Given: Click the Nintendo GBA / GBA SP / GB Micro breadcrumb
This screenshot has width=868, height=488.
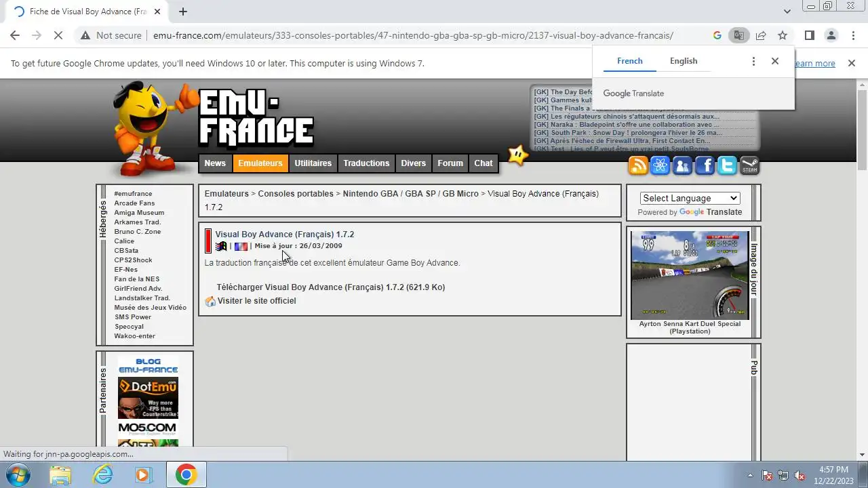Looking at the screenshot, I should pos(410,194).
